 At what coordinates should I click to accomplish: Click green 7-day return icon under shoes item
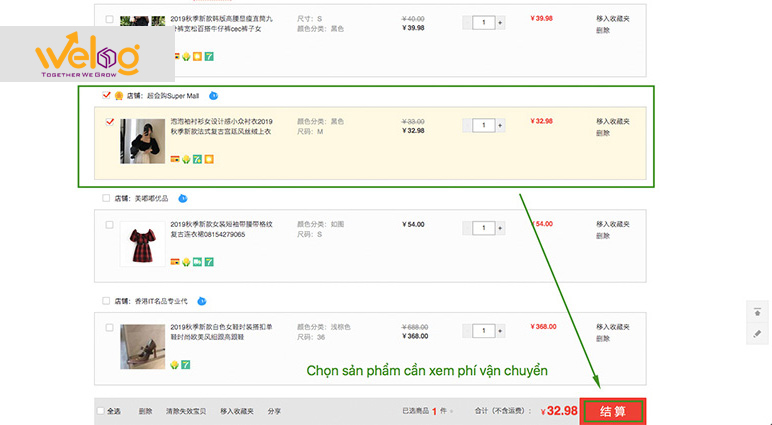click(x=186, y=365)
